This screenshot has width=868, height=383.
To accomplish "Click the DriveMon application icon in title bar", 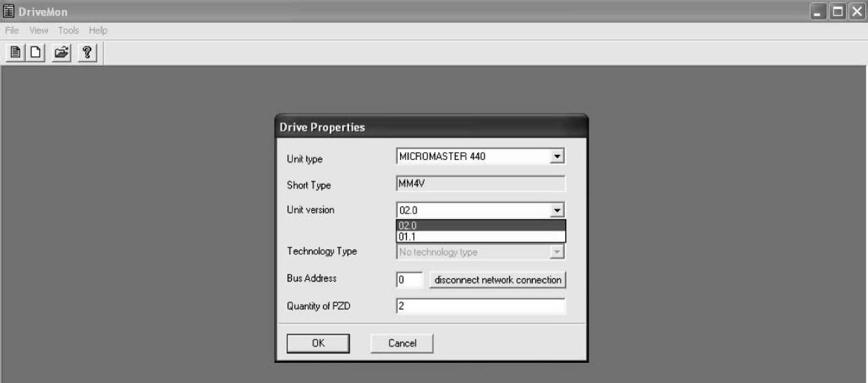I will [9, 11].
